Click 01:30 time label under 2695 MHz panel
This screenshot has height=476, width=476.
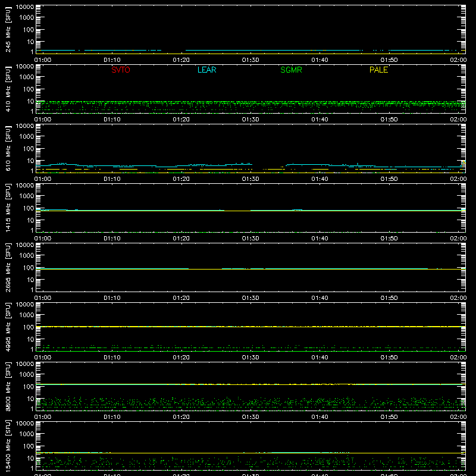(250, 298)
